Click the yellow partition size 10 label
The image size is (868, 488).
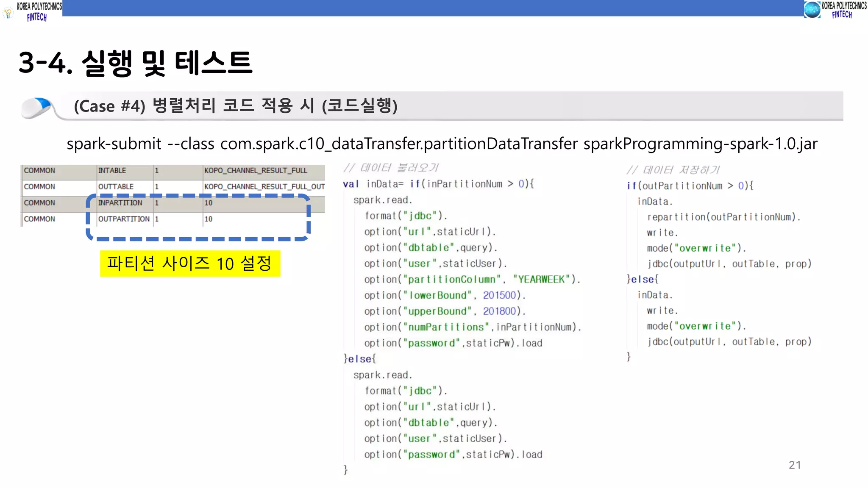tap(189, 264)
